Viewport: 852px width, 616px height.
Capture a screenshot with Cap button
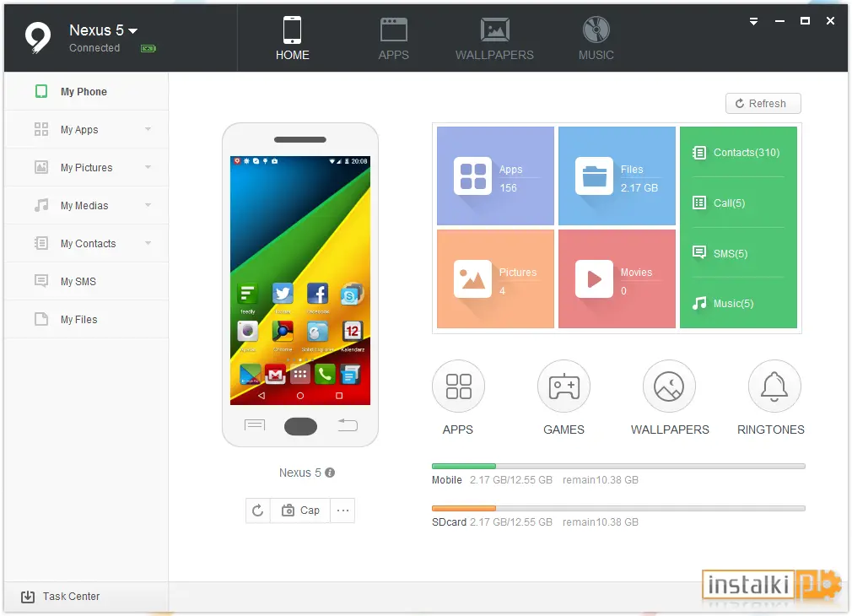coord(300,511)
